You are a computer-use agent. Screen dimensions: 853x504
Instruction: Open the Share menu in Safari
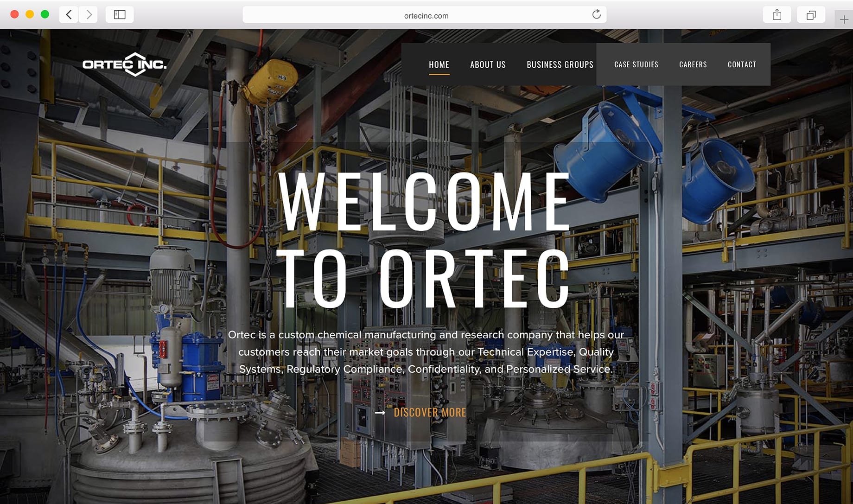[777, 14]
